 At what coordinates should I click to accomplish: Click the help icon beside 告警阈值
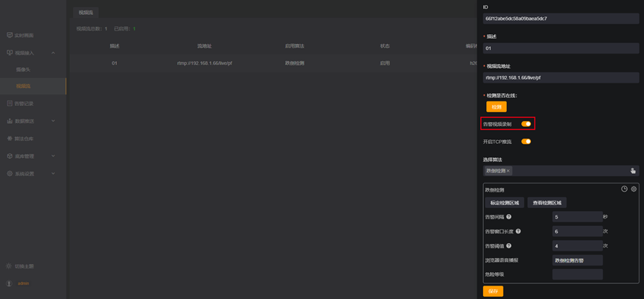(508, 246)
